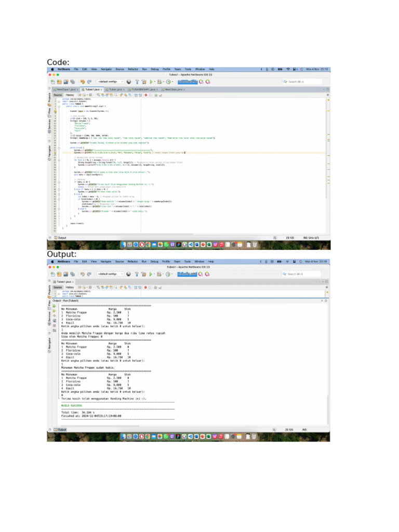Viewport: 399px width, 532px height.
Task: Open the Help menu in Output screenshot
Action: click(x=211, y=262)
